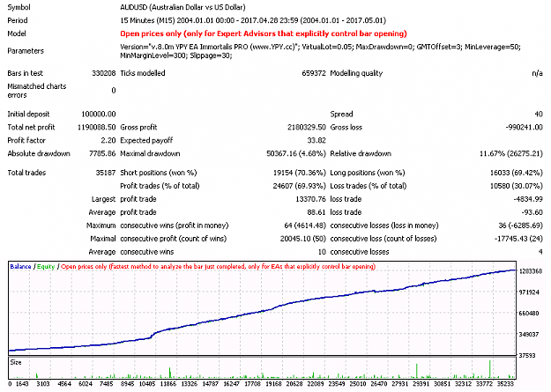Click the Maximal drawdown value 50367.16 (4.68%)
The height and width of the screenshot is (392, 551).
tap(296, 153)
